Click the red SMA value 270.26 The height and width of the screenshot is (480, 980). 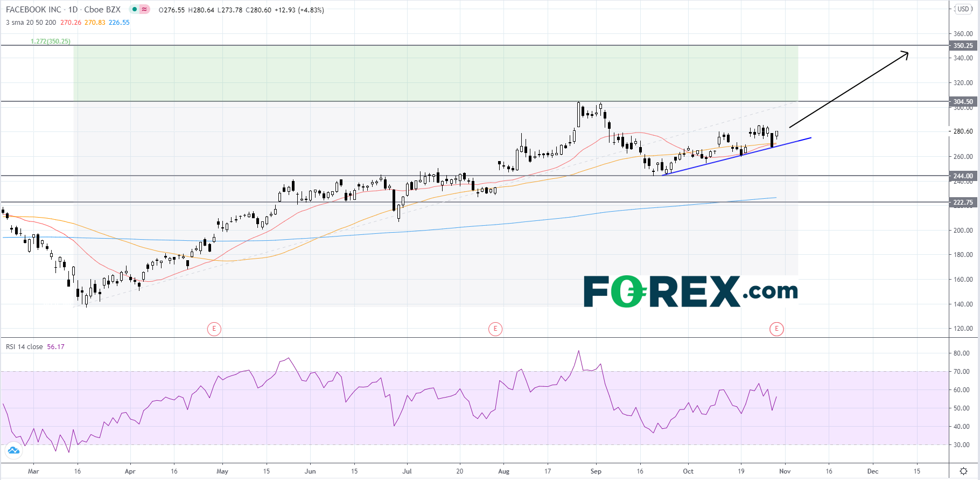coord(71,23)
